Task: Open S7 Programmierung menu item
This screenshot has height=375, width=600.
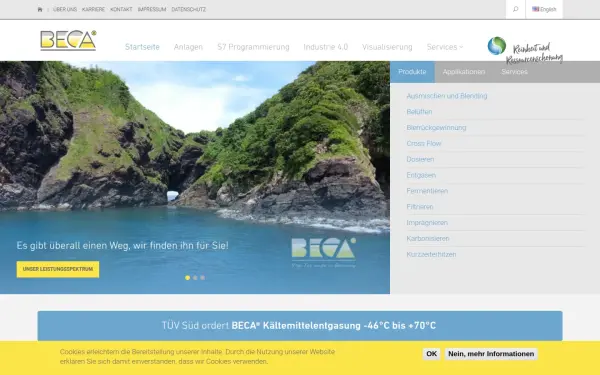Action: 253,47
